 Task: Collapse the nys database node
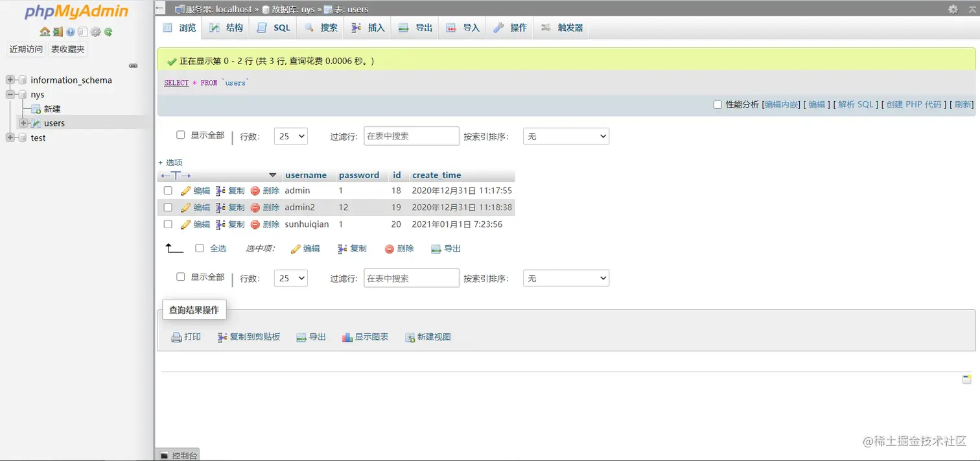(x=10, y=95)
